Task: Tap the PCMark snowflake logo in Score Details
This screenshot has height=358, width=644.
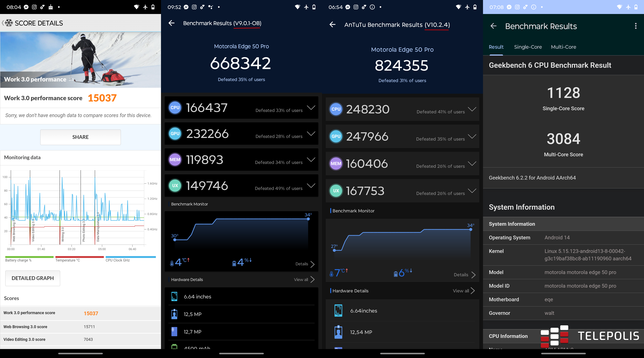Action: tap(9, 23)
